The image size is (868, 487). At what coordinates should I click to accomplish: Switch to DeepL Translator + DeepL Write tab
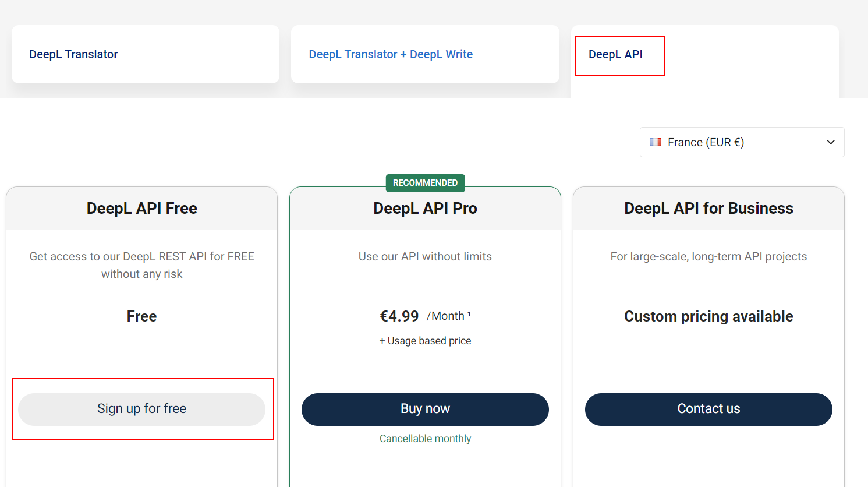(x=391, y=54)
